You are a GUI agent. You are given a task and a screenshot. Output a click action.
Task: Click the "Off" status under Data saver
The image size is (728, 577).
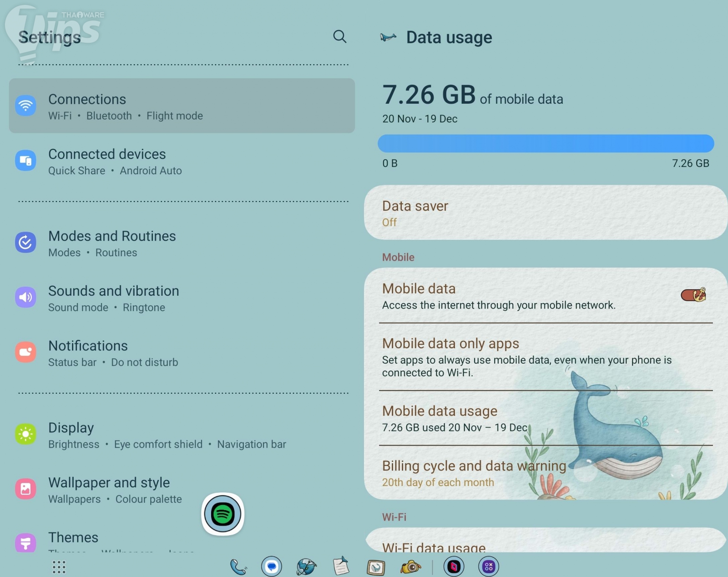pos(389,223)
